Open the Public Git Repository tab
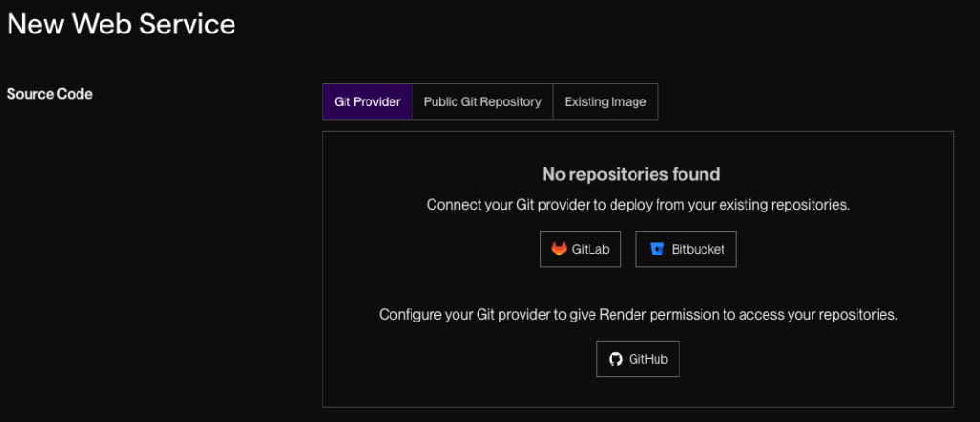The height and width of the screenshot is (422, 980). [482, 101]
